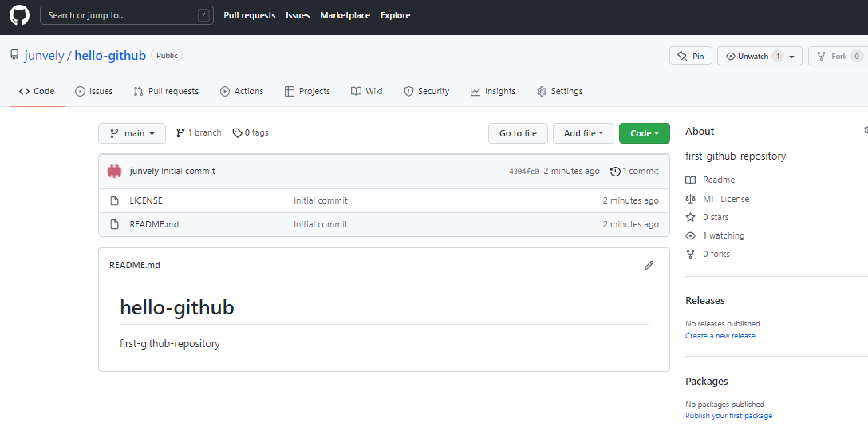Open junvely owner profile link

click(45, 56)
